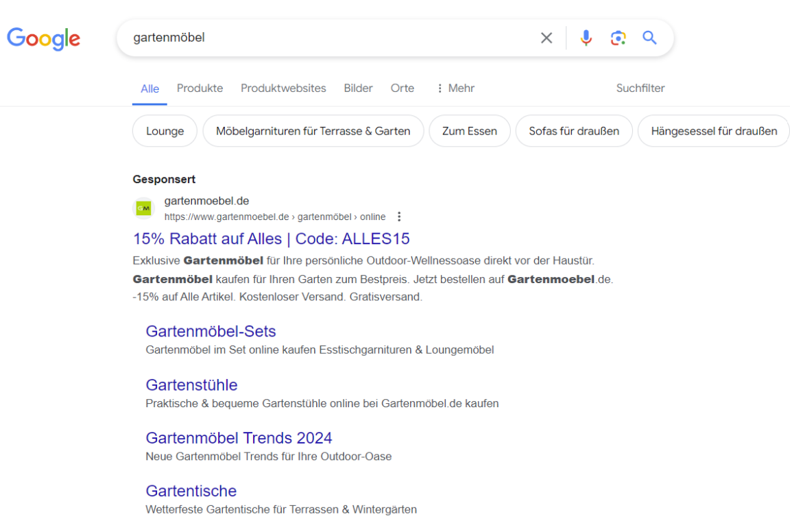Visit the Gartenstühle sitelink
The height and width of the screenshot is (532, 790).
191,385
